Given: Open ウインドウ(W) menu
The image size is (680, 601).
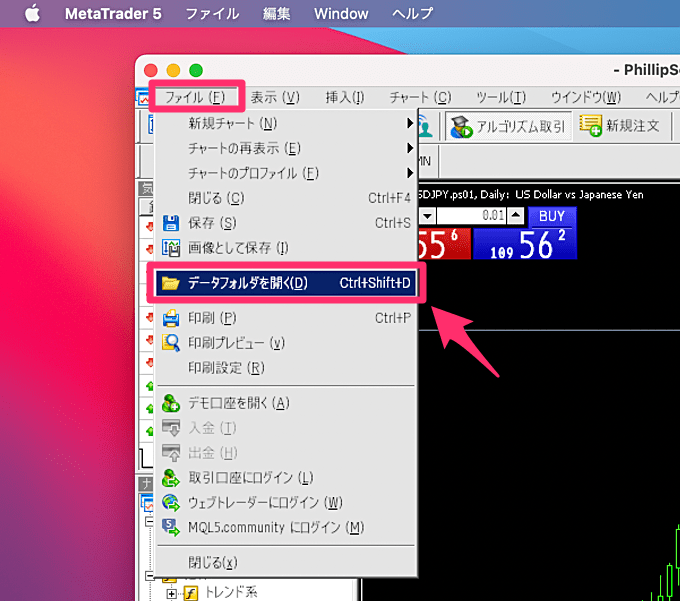Looking at the screenshot, I should point(585,97).
